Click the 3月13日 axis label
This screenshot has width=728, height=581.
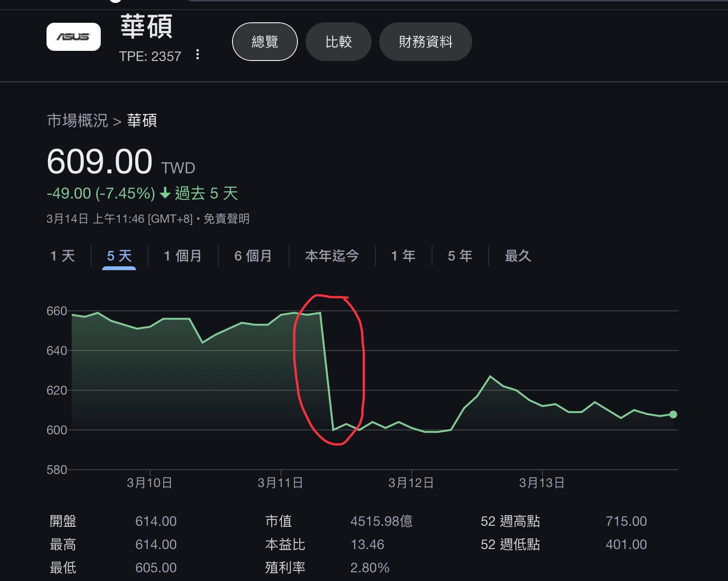[542, 483]
